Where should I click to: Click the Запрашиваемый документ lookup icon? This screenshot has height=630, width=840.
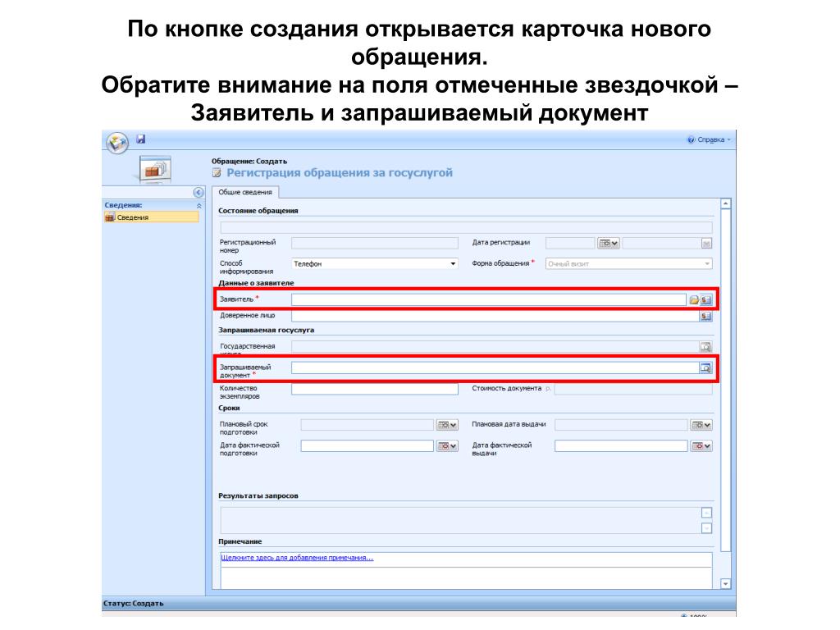click(x=706, y=368)
